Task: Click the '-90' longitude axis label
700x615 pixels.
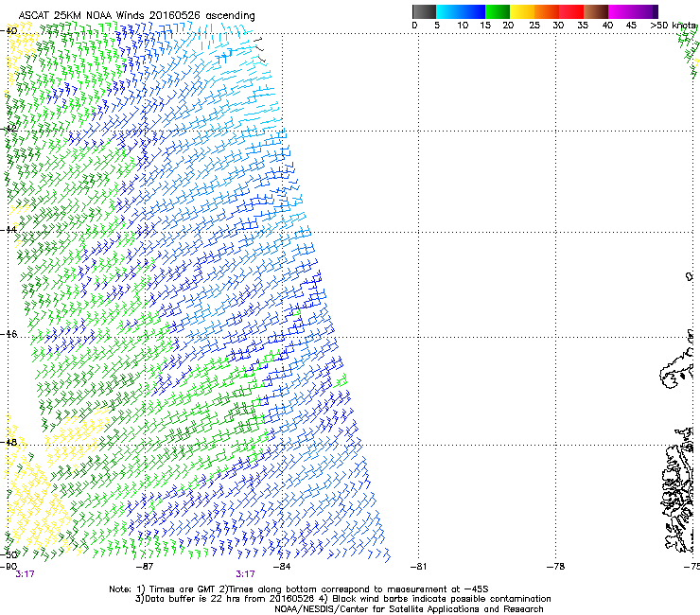Action: [x=9, y=567]
